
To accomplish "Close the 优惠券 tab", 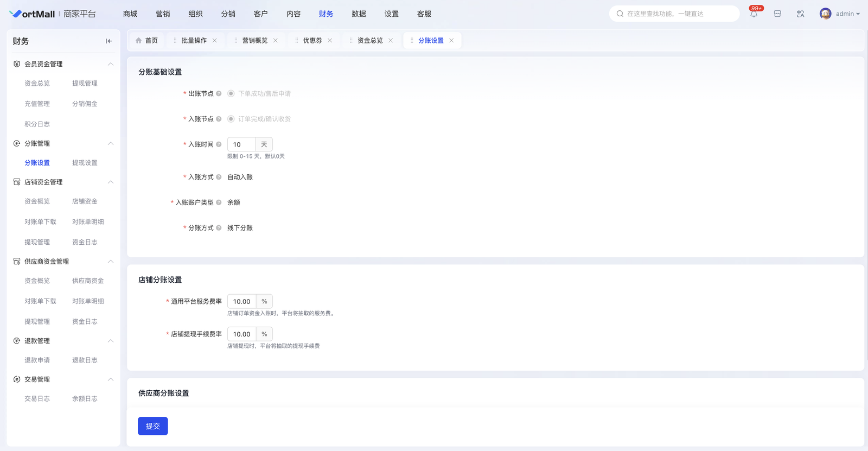I will [x=330, y=41].
